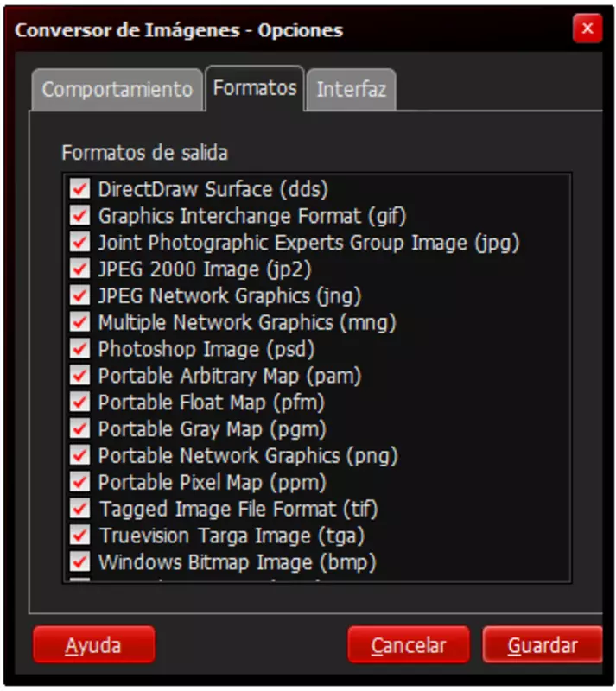This screenshot has height=691, width=616.
Task: Toggle Tagged Image File Format (tif) checkbox
Action: [79, 509]
